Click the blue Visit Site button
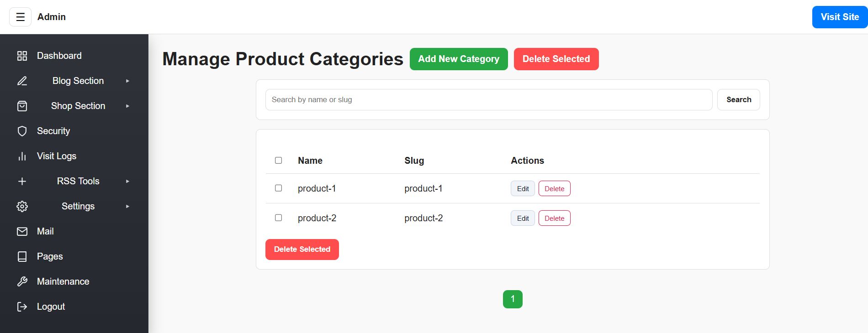The image size is (868, 333). click(x=839, y=17)
